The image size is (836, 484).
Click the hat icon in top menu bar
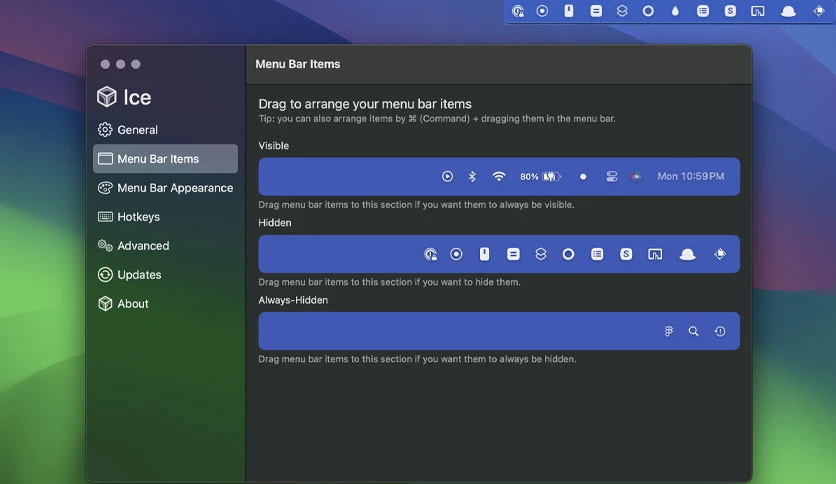789,11
